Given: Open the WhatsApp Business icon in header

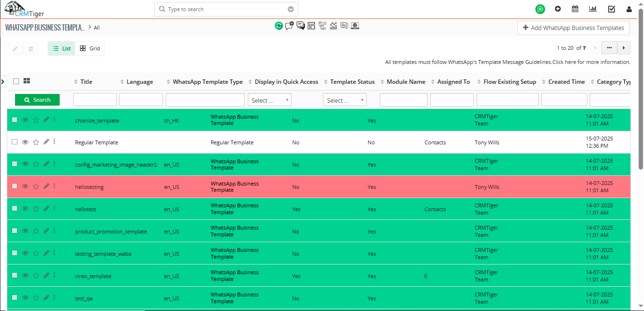Looking at the screenshot, I should pyautogui.click(x=540, y=9).
